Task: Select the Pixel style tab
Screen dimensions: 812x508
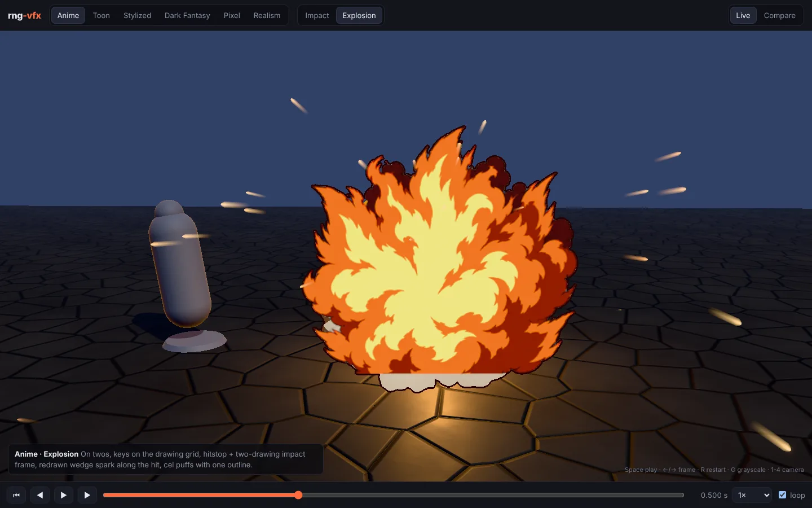Action: (x=232, y=15)
